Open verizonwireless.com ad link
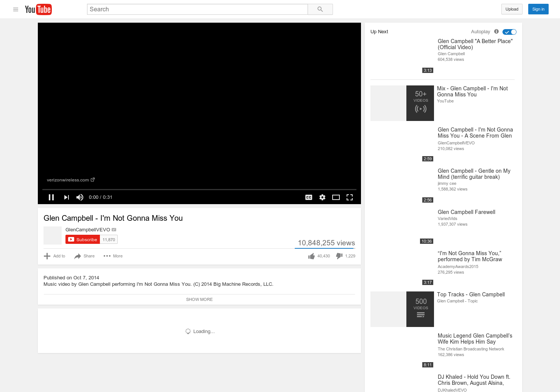 pyautogui.click(x=71, y=180)
